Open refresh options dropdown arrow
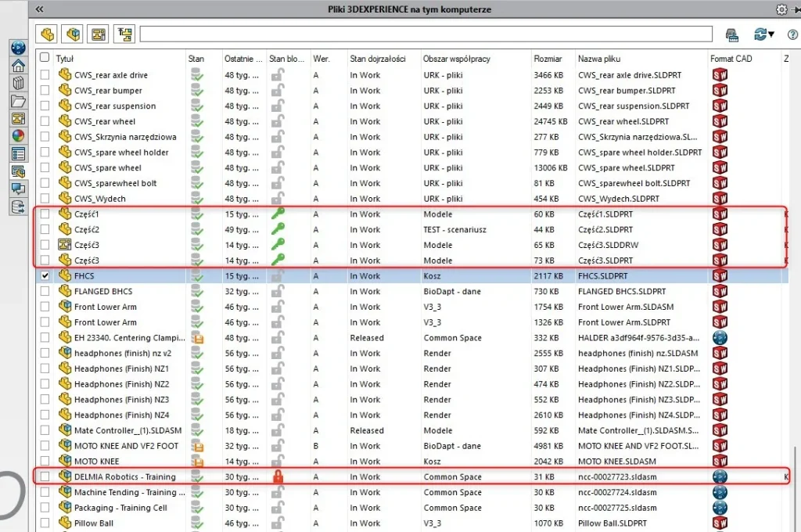The height and width of the screenshot is (532, 801). point(771,34)
